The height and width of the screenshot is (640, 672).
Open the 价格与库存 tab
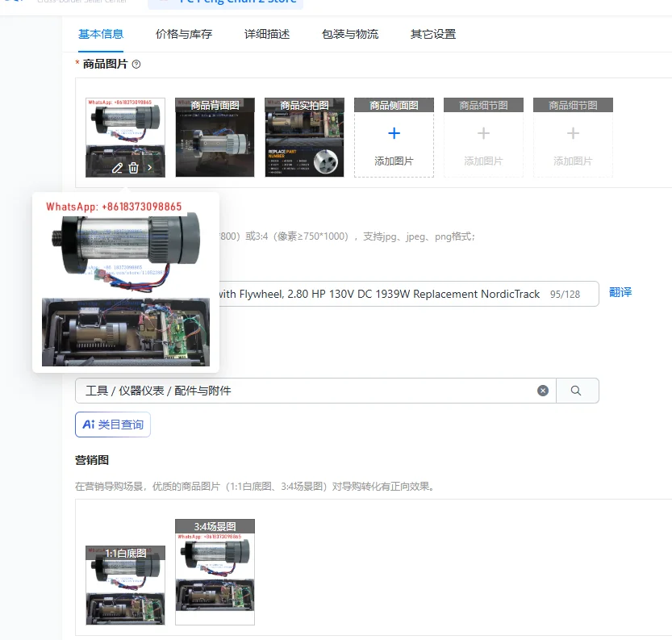tap(184, 34)
